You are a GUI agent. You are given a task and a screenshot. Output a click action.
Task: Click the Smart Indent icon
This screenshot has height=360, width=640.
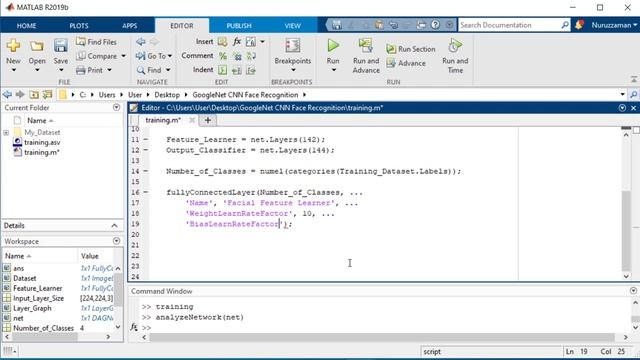222,70
